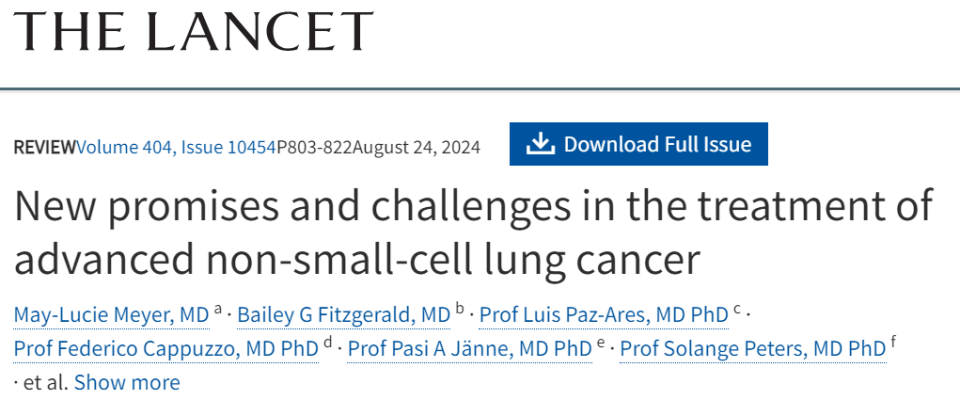
Task: Click author Prof Pasi A Jänne
Action: point(469,349)
